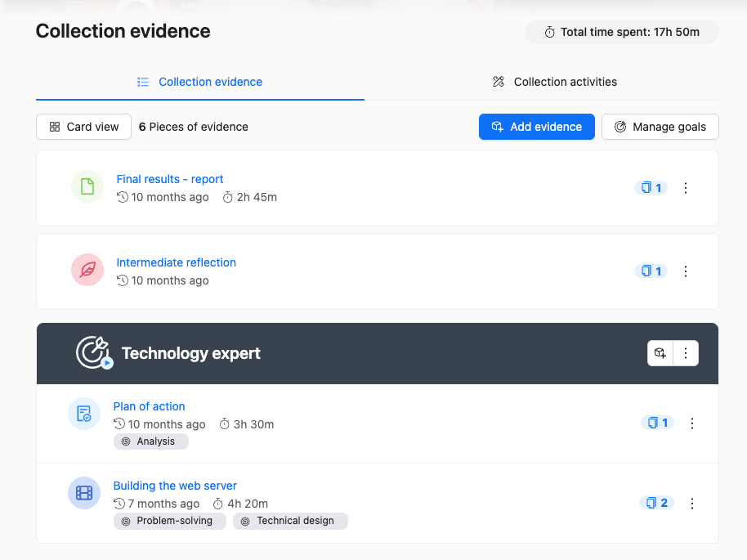This screenshot has width=747, height=560.
Task: Click the Technical design tag
Action: coord(291,521)
